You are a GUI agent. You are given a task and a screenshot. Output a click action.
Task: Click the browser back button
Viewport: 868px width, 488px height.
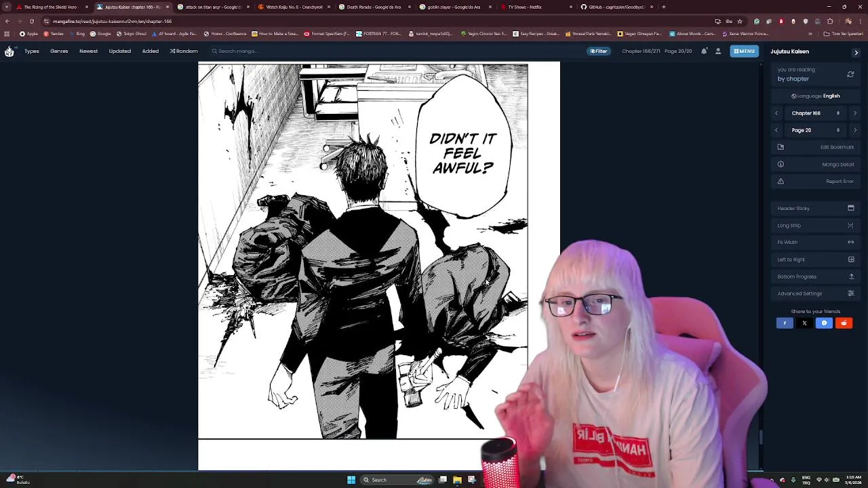click(x=7, y=21)
